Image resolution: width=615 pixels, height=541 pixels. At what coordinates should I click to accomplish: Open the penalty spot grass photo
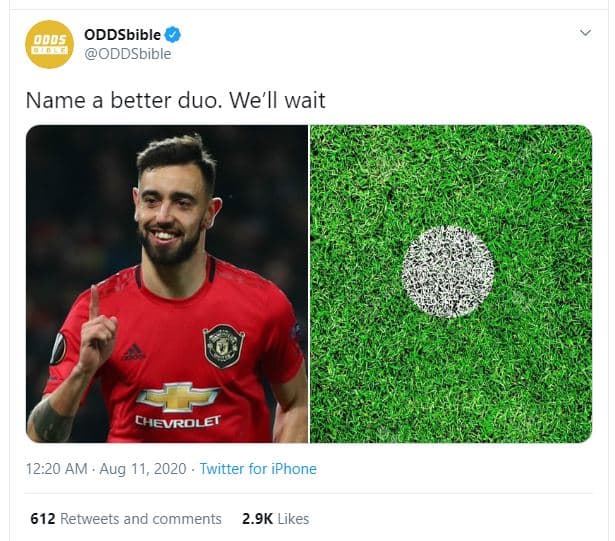tap(451, 284)
